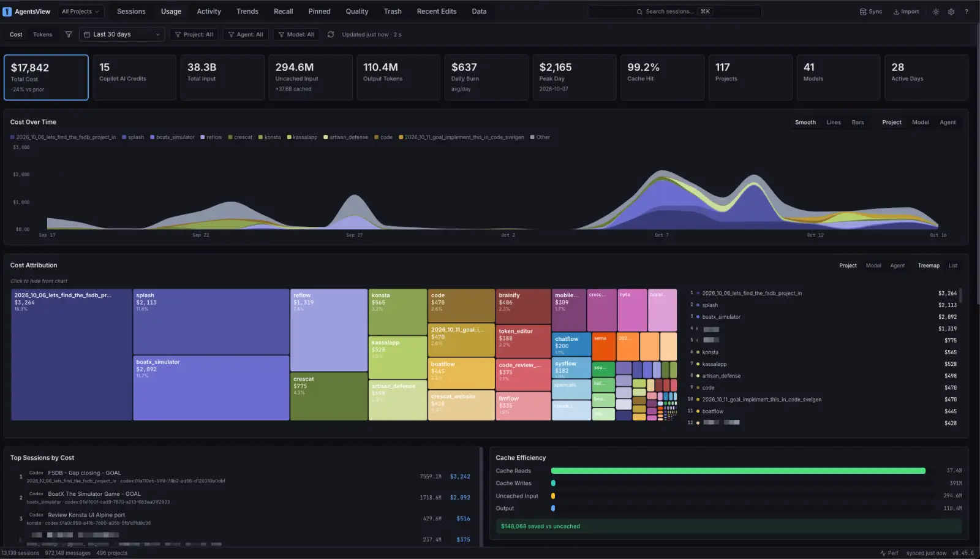Toggle the light/dark theme sun icon
Viewport: 980px width, 559px height.
[936, 12]
